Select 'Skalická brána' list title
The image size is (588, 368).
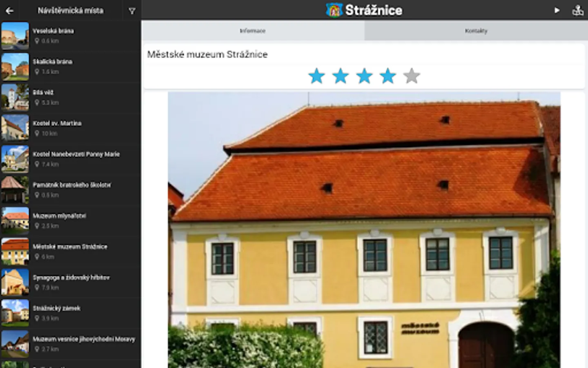click(53, 62)
